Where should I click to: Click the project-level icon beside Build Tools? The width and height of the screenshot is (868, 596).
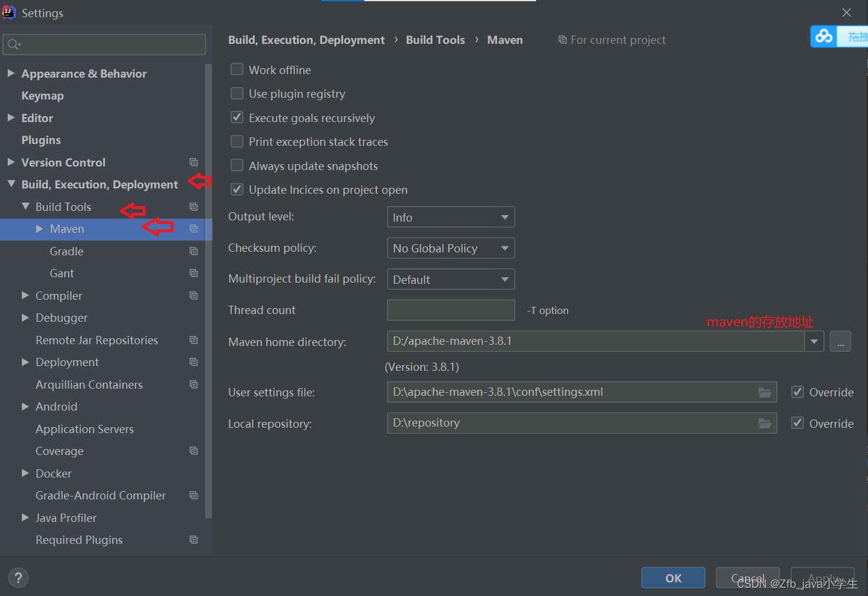[193, 207]
